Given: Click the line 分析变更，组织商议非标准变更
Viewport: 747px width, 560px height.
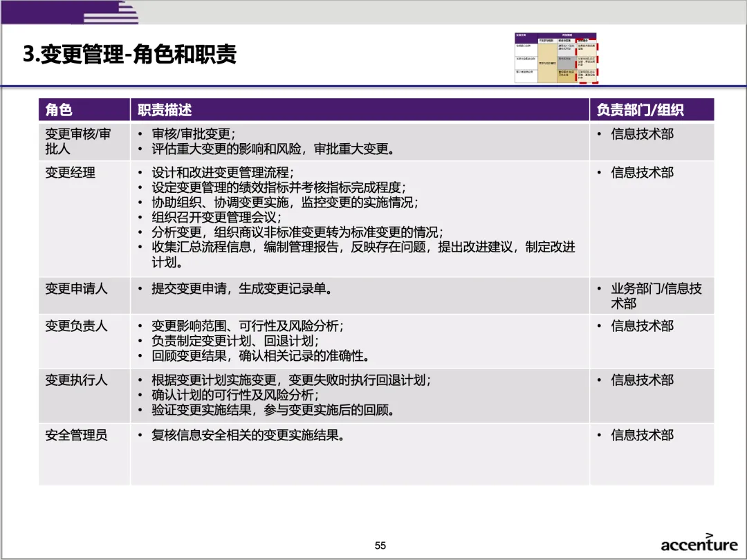Looking at the screenshot, I should click(x=297, y=232).
